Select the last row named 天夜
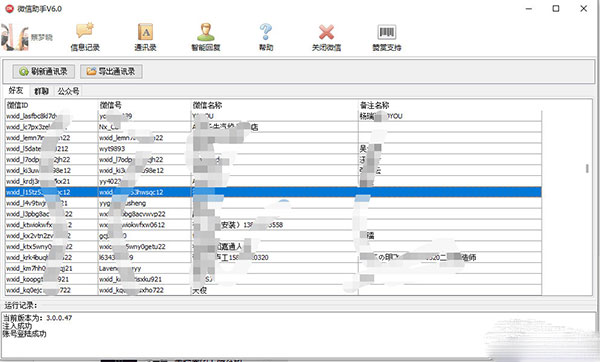600x362 pixels. click(x=274, y=290)
